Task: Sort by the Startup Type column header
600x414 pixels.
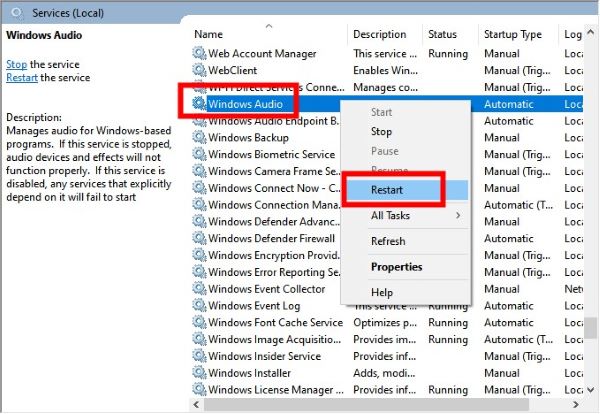Action: [513, 34]
